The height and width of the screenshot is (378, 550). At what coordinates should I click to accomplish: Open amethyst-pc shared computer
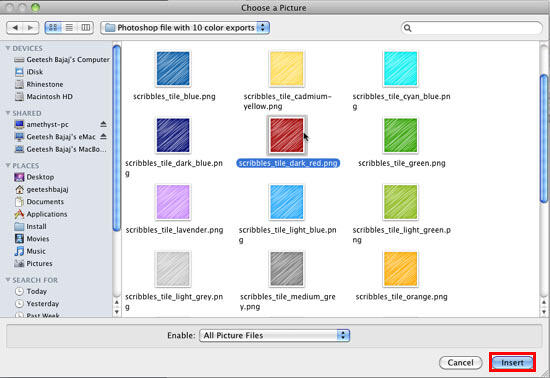click(41, 124)
